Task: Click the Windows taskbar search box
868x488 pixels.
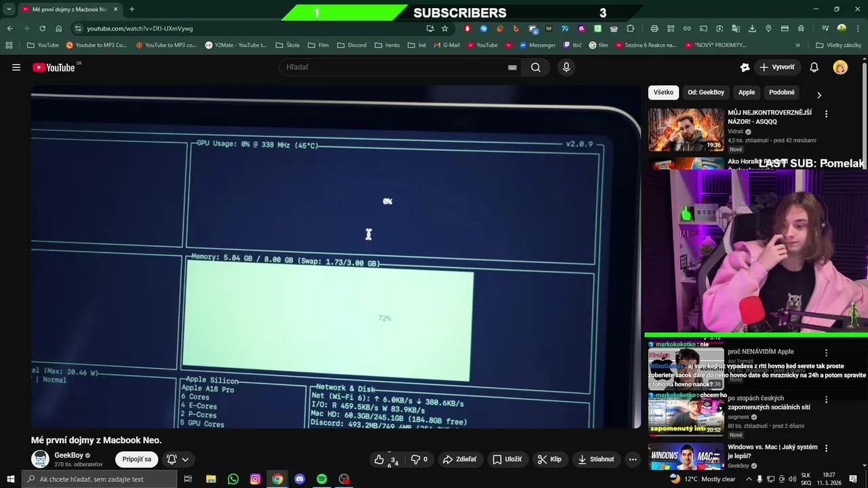Action: click(100, 479)
